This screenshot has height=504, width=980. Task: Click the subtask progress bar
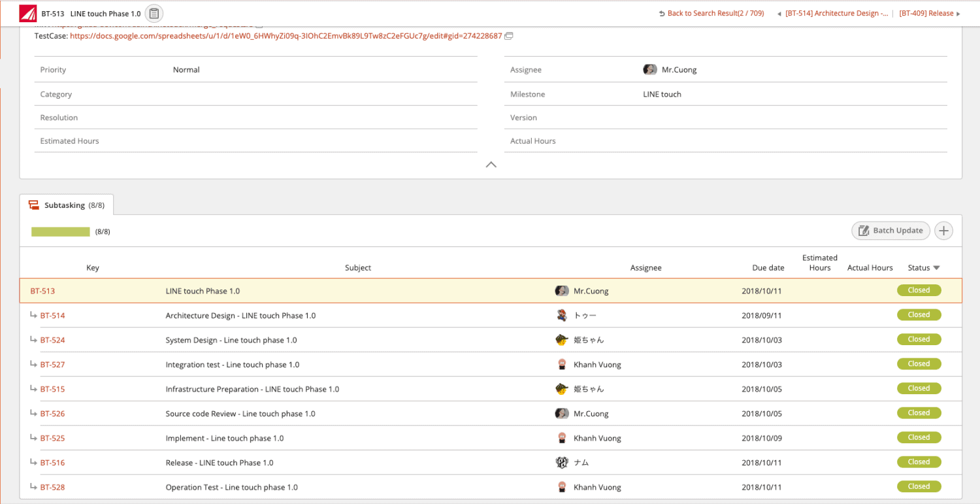61,231
